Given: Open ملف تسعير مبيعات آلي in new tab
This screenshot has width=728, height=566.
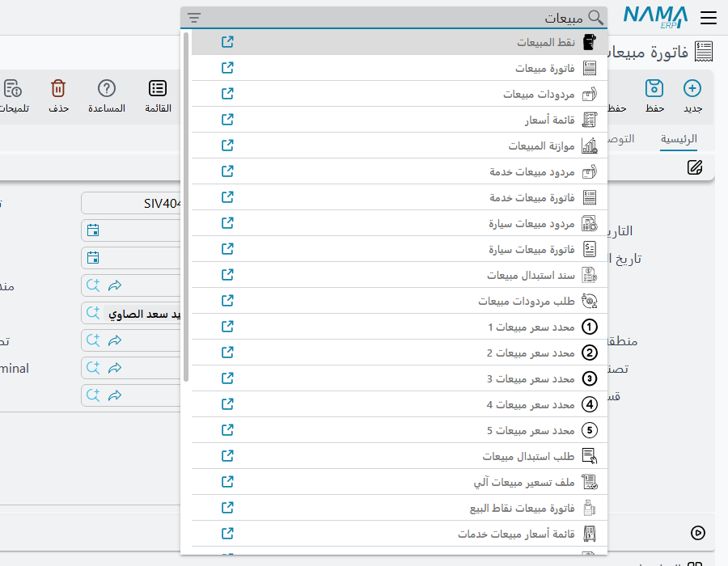Looking at the screenshot, I should click(x=227, y=482).
